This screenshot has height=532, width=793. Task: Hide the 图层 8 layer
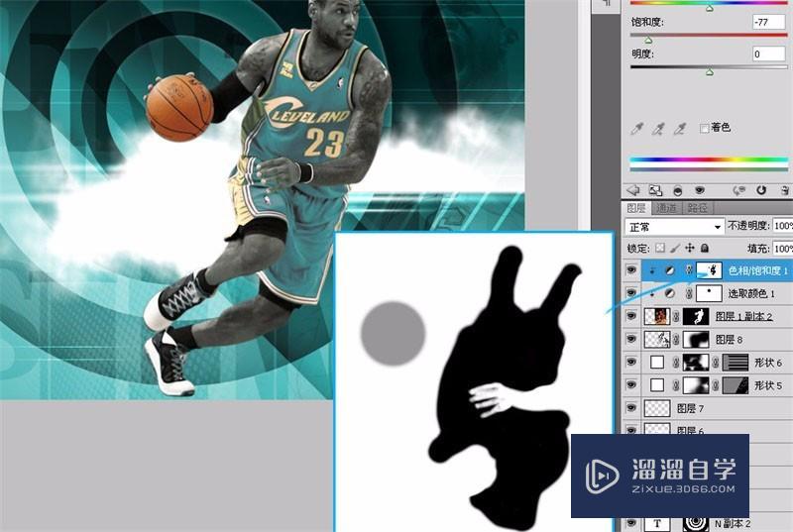631,339
